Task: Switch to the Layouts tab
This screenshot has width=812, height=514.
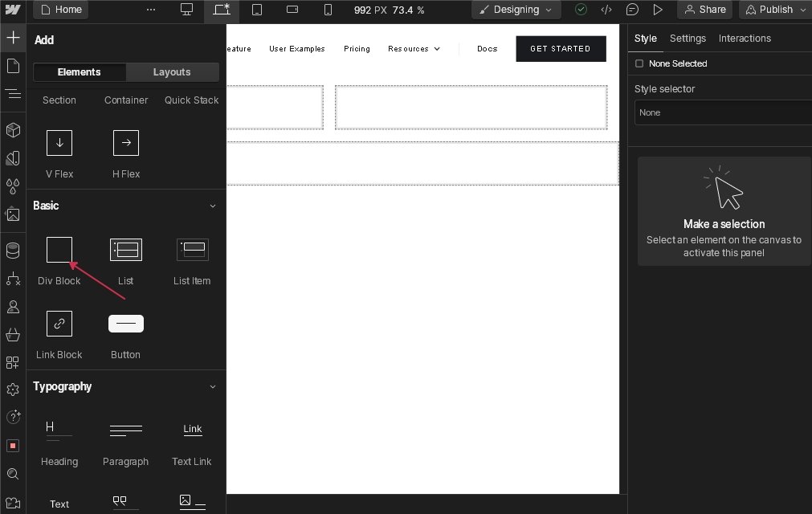Action: coord(172,72)
